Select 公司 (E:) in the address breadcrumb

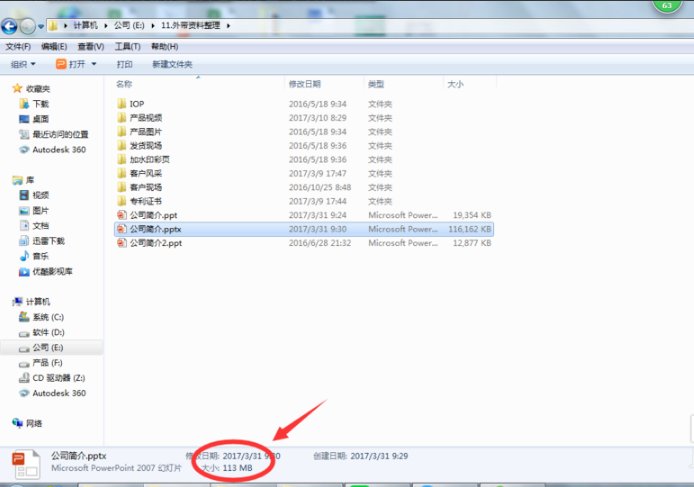point(129,26)
